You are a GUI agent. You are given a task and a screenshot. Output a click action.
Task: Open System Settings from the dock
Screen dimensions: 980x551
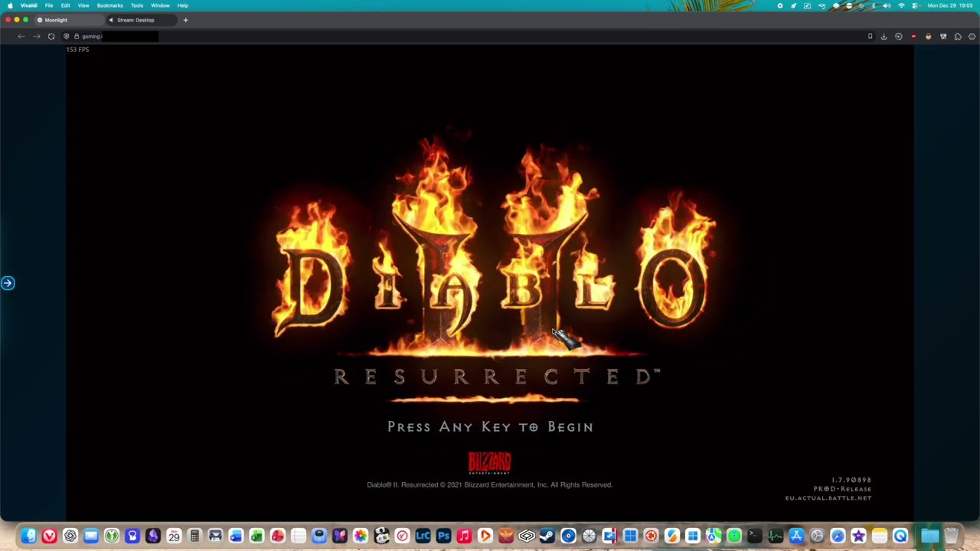click(817, 536)
